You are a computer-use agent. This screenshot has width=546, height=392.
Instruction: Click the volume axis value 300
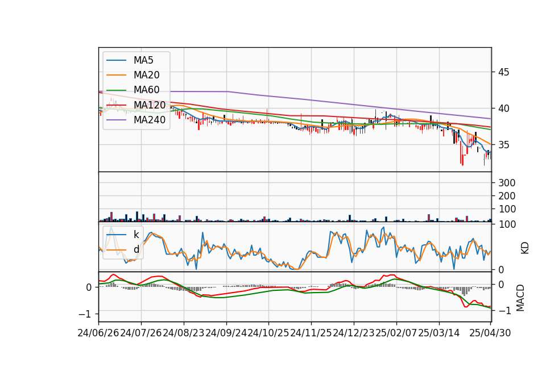pos(507,183)
